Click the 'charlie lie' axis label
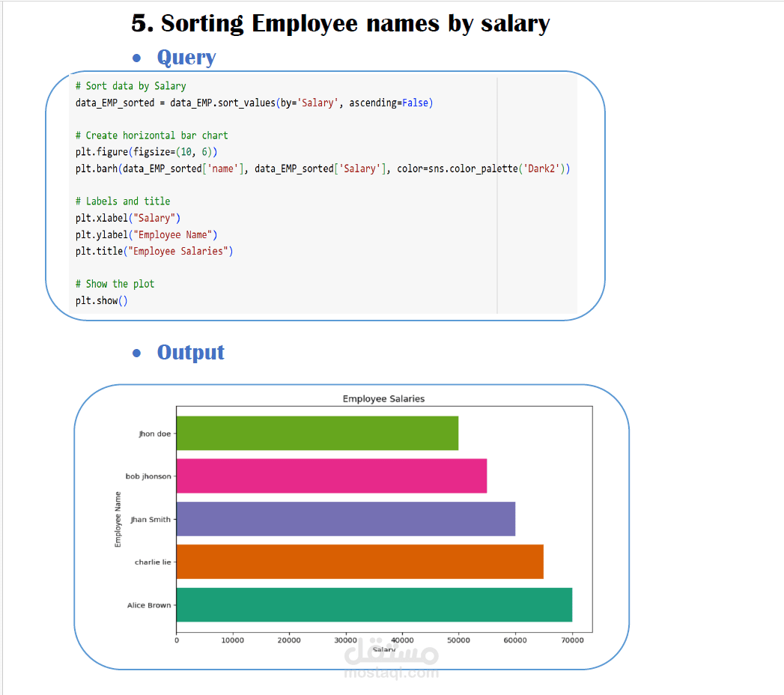Screen dimensions: 784x695 [153, 562]
